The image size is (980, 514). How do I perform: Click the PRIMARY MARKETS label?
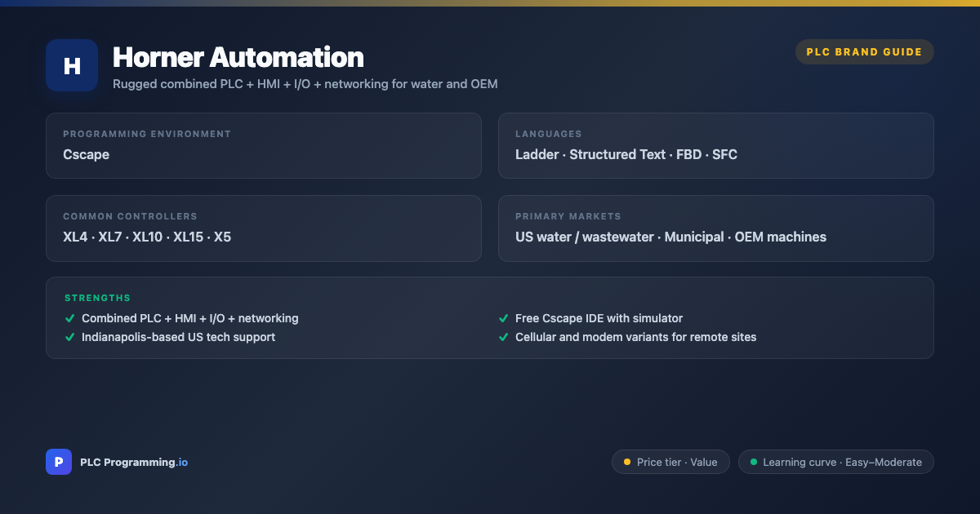(568, 216)
